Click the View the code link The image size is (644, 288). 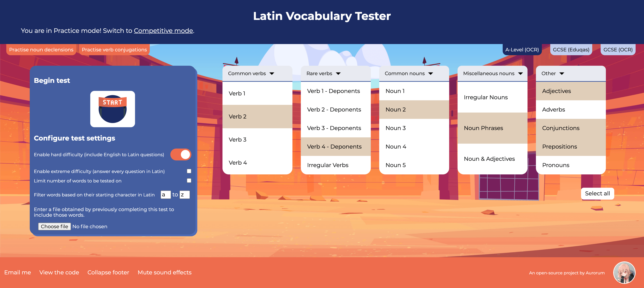[x=59, y=272]
